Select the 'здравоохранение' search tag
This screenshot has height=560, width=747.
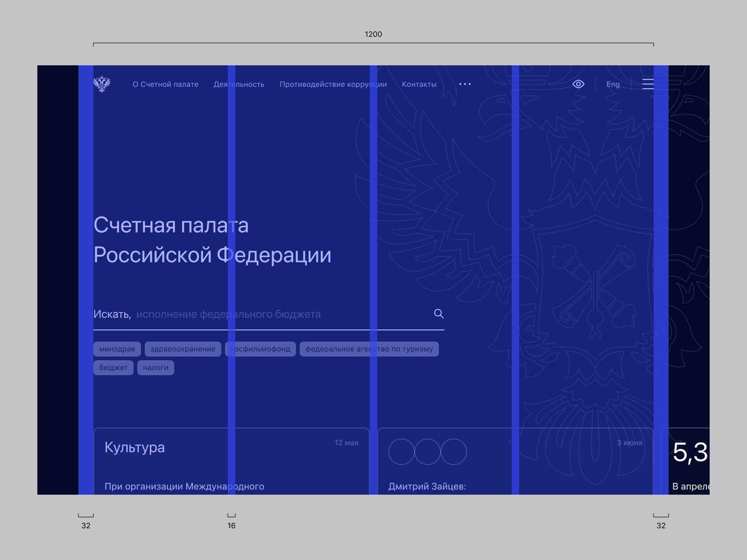183,349
